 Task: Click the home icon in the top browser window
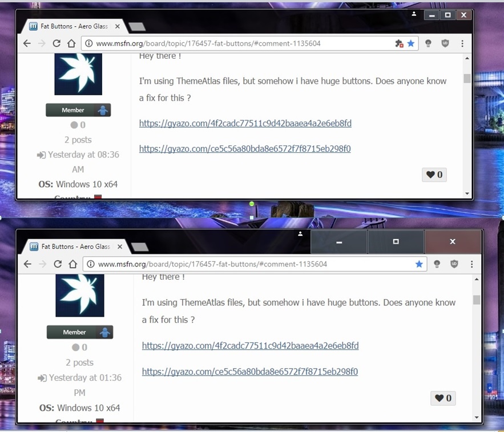[71, 43]
